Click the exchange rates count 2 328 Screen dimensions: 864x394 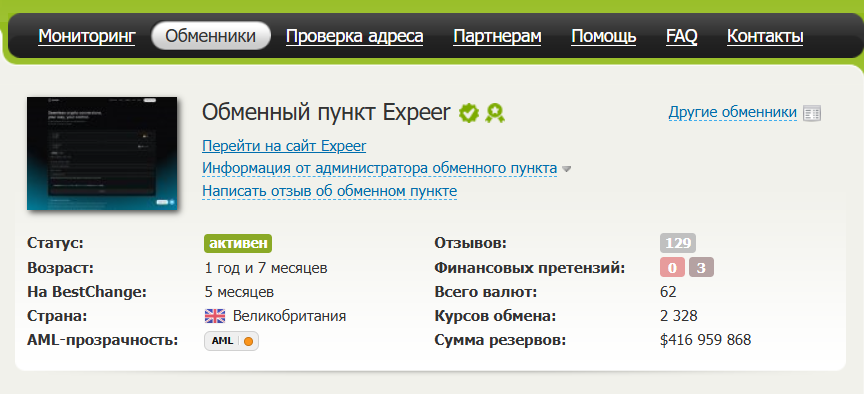pyautogui.click(x=678, y=316)
